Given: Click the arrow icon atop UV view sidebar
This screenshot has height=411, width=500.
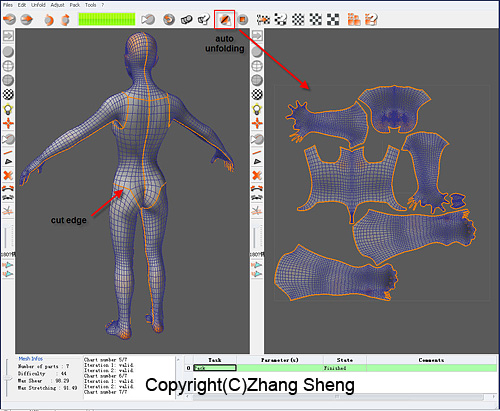Looking at the screenshot, I should pyautogui.click(x=257, y=35).
